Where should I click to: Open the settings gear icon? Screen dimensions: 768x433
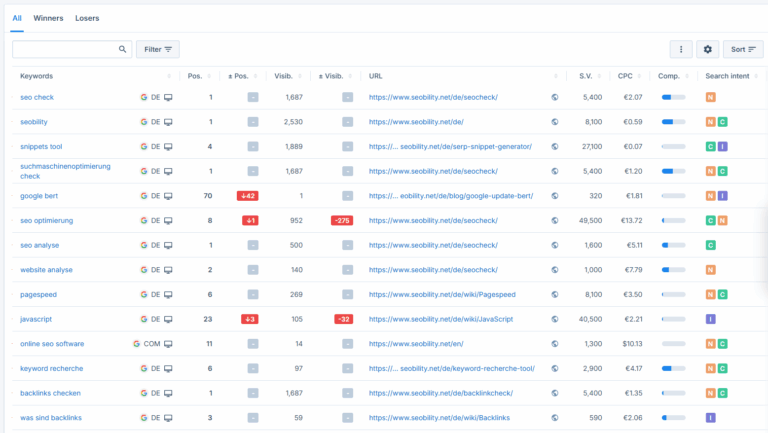click(x=708, y=49)
